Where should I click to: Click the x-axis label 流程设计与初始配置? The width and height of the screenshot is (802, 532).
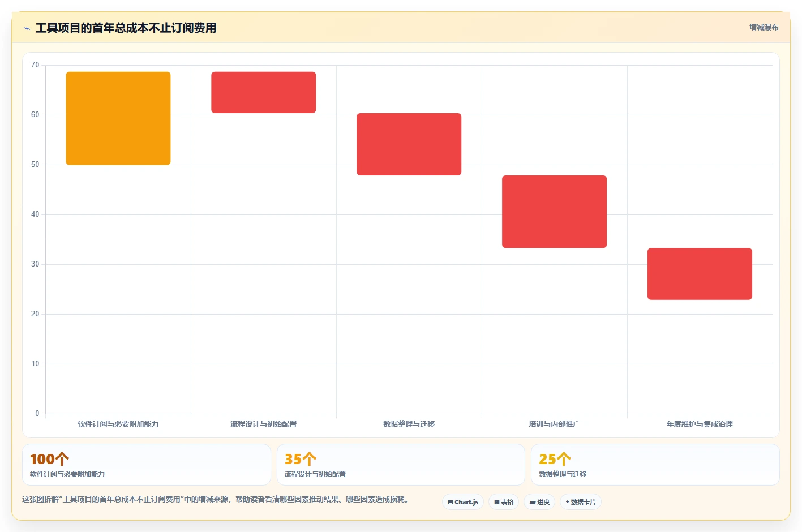pyautogui.click(x=264, y=424)
